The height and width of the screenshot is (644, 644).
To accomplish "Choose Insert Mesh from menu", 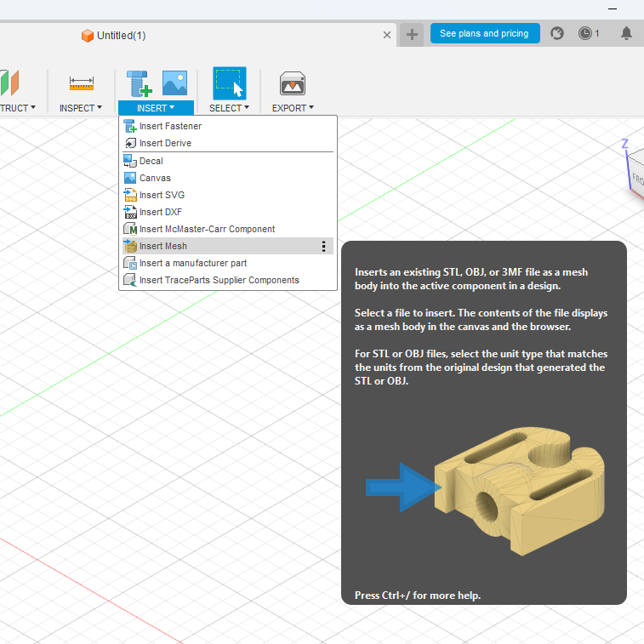I will [163, 246].
